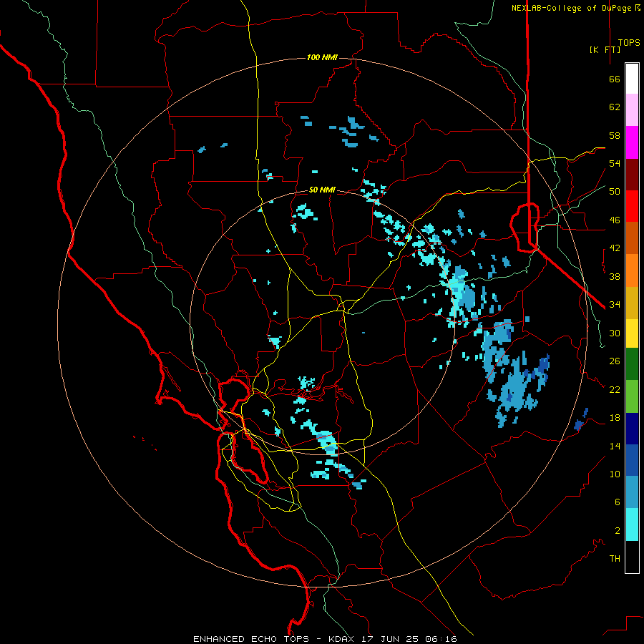Click the "ENHANCED ECHO TOPS" product title
The height and width of the screenshot is (644, 644).
tap(251, 639)
